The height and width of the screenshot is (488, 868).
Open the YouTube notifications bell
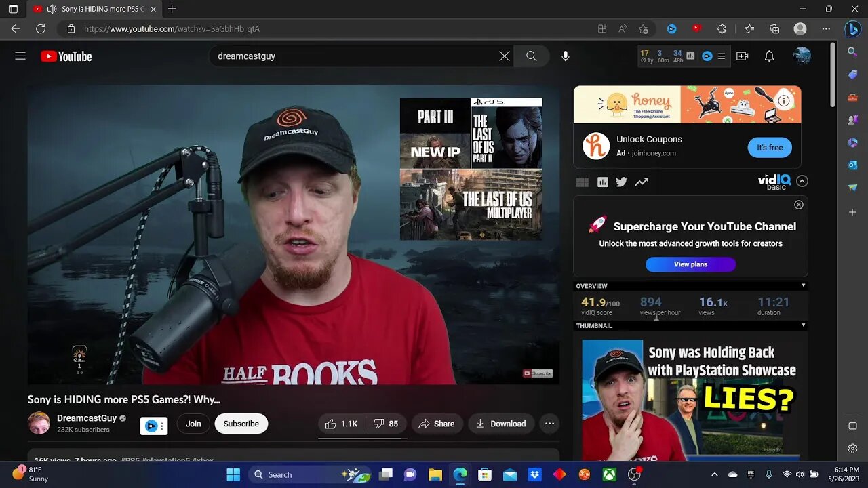[770, 56]
